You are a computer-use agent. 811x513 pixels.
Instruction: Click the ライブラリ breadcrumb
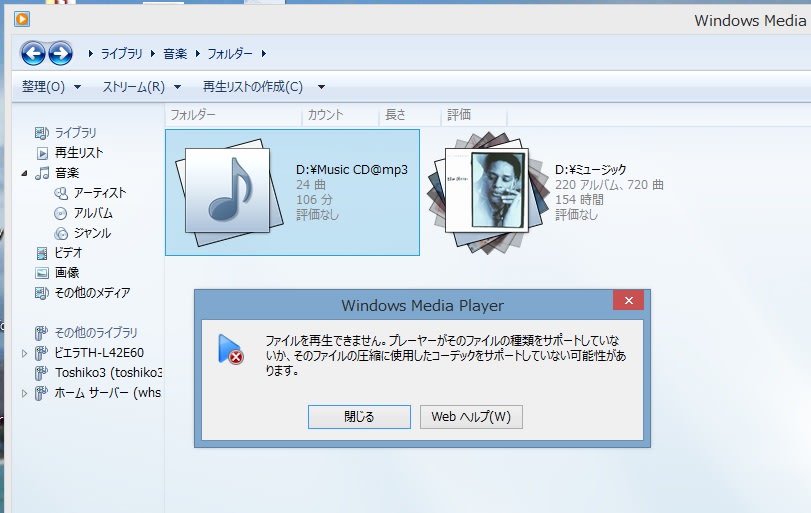[122, 53]
